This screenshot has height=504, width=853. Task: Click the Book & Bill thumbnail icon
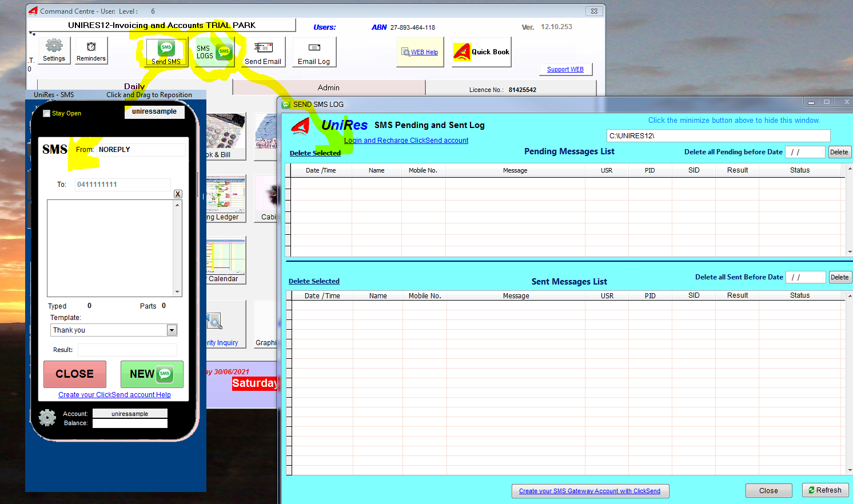(226, 136)
